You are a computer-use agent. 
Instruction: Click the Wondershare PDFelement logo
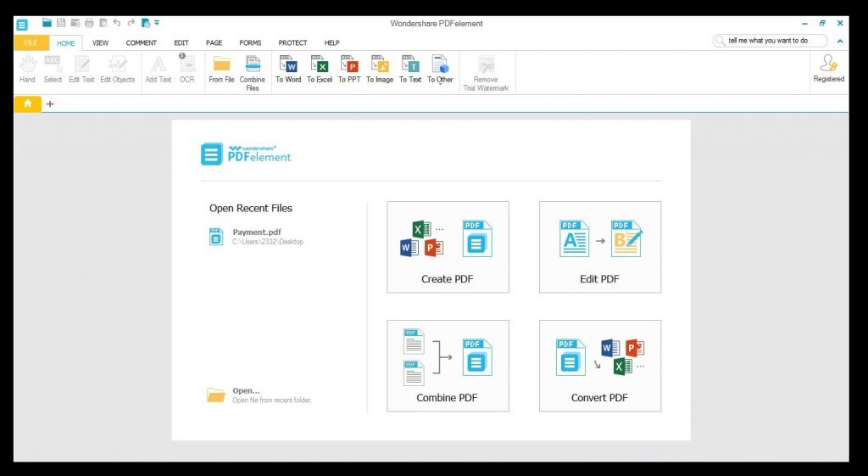(x=246, y=154)
